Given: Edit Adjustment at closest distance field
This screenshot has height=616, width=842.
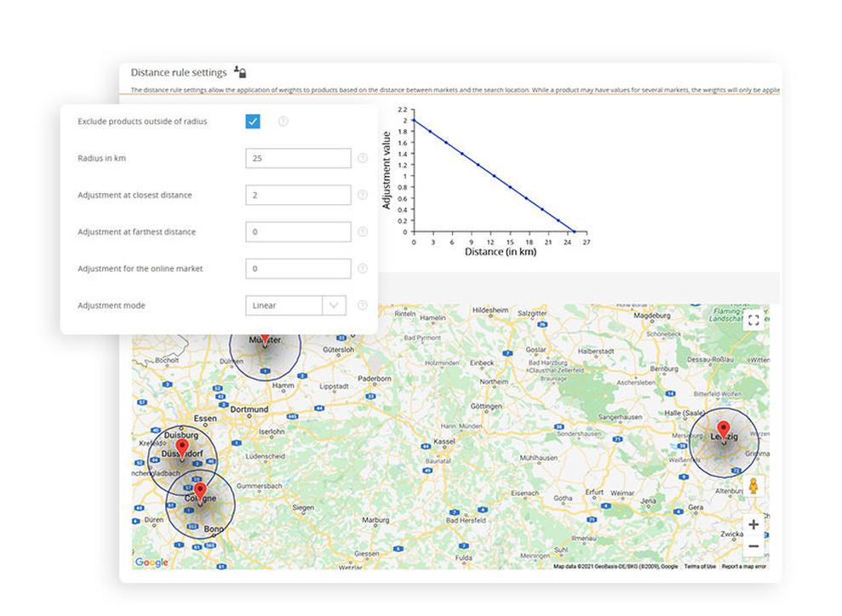Looking at the screenshot, I should coord(298,195).
